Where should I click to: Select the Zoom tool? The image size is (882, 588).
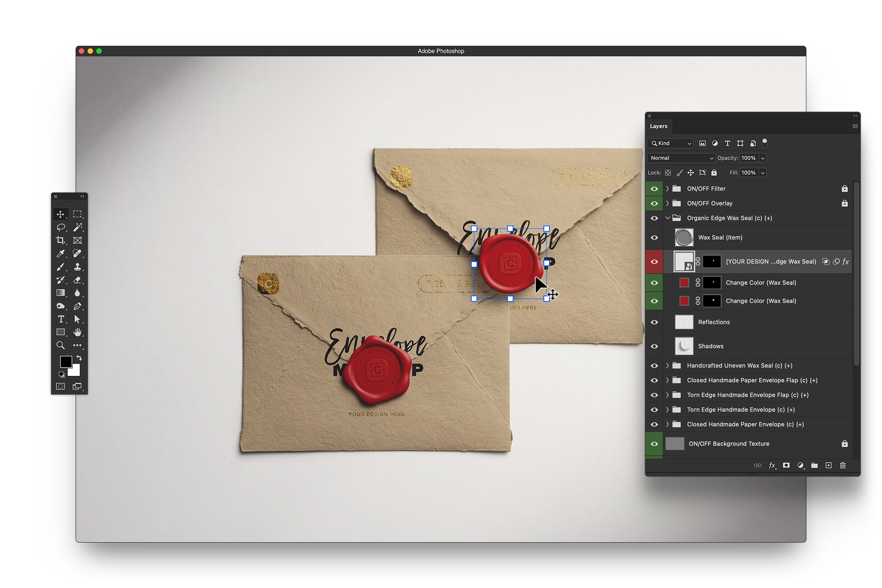click(x=60, y=345)
